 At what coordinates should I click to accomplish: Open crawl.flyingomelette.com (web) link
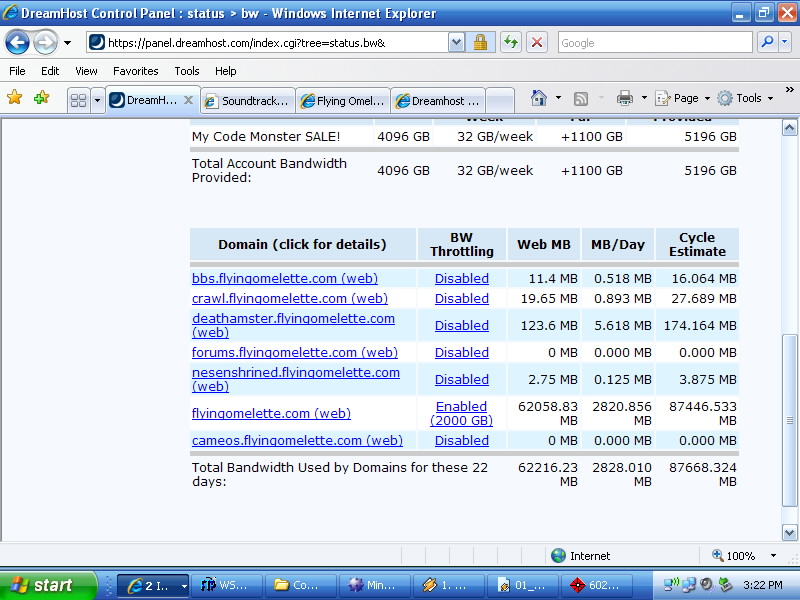pyautogui.click(x=290, y=298)
